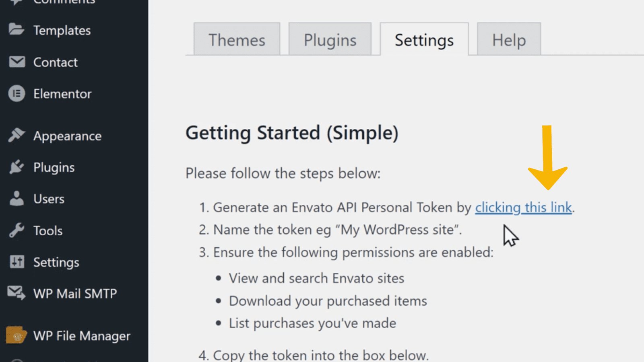Screen dimensions: 644x362
Task: Open the Help tab
Action: 509,39
